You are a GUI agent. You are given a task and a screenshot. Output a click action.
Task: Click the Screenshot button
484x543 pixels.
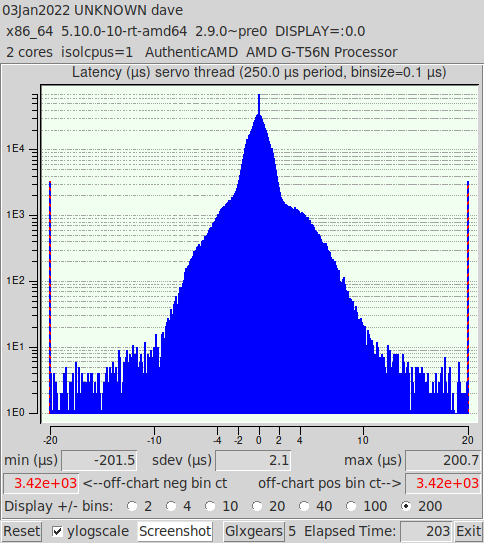pyautogui.click(x=175, y=531)
